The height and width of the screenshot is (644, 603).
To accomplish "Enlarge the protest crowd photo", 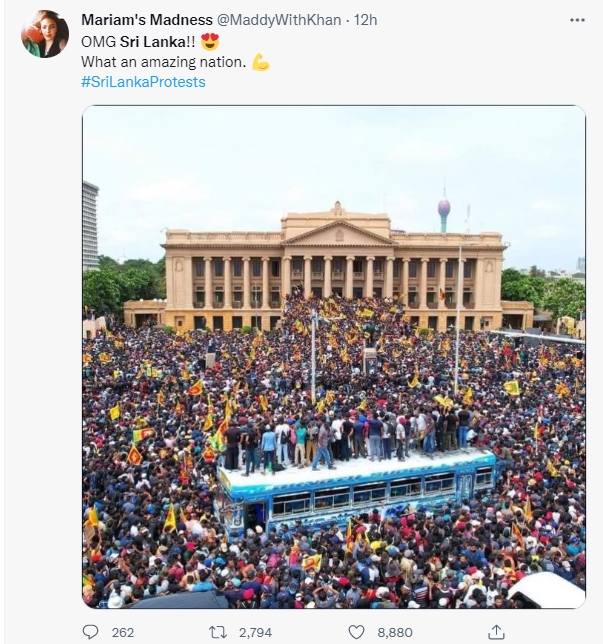I will tap(334, 356).
